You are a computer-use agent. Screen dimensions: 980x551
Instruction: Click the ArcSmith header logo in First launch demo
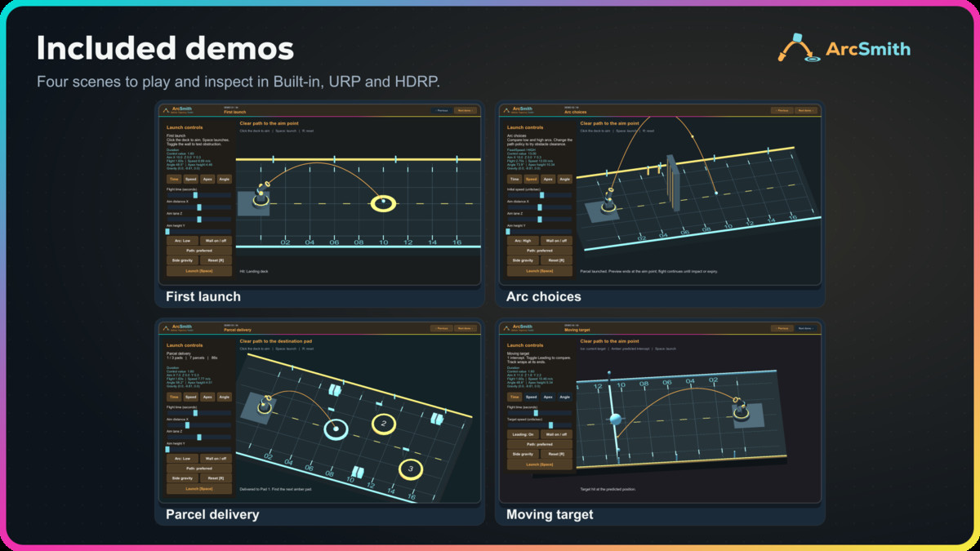point(177,110)
